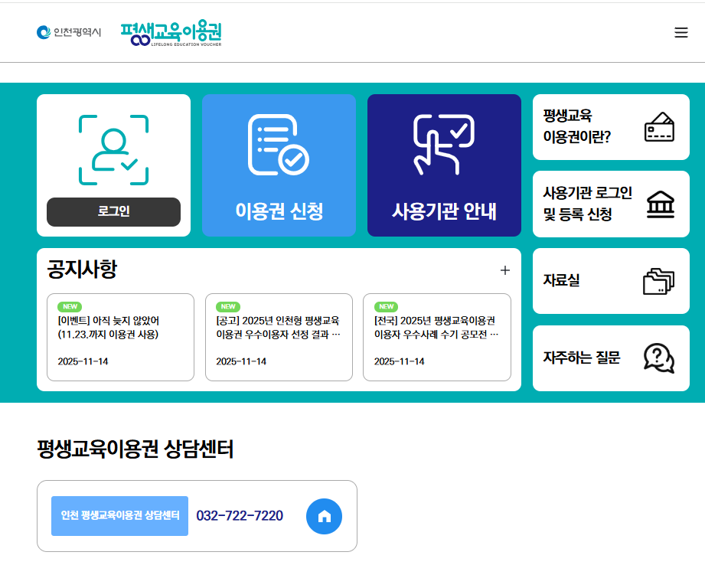Click the FAQ speech bubble icon

(x=658, y=358)
